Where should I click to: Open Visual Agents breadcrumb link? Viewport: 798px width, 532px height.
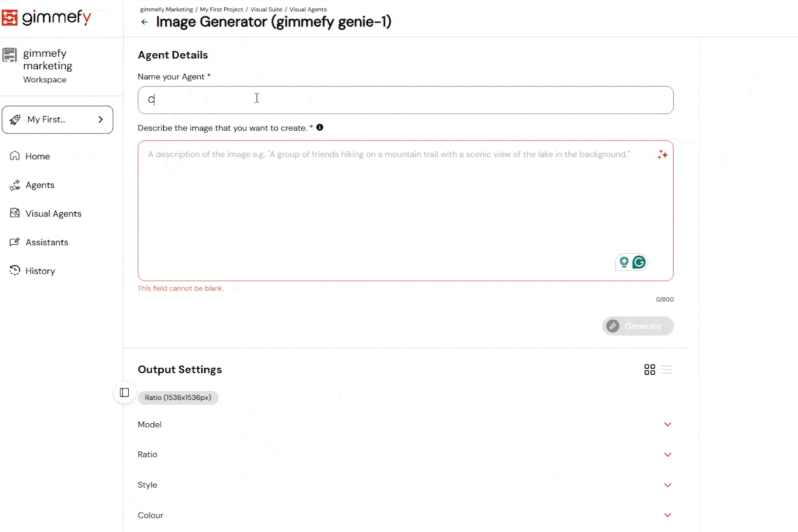pyautogui.click(x=308, y=9)
